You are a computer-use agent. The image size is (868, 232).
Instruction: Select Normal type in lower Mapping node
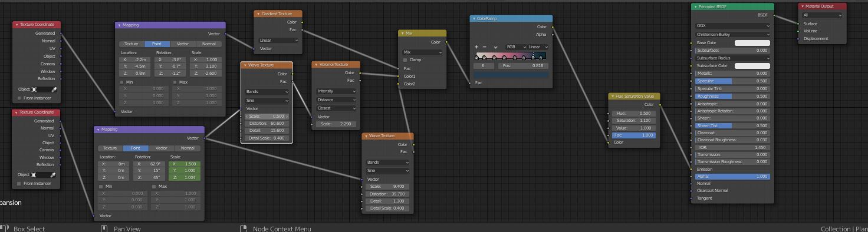click(x=188, y=148)
